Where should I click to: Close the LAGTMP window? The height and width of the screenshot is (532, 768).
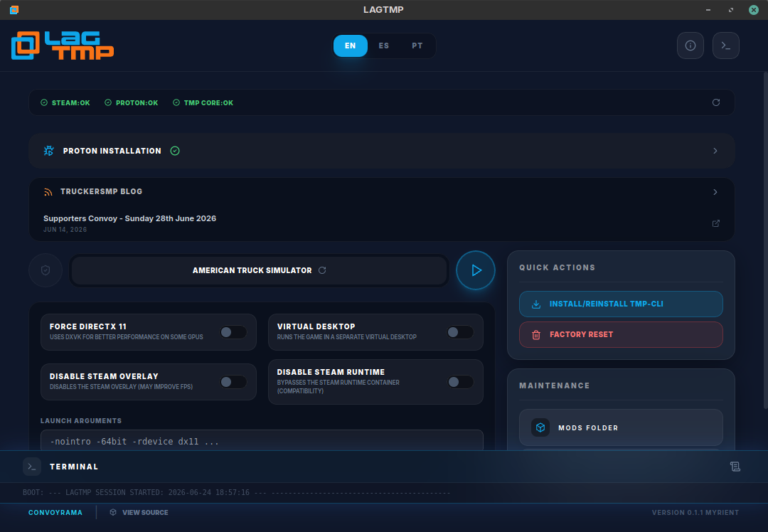click(x=753, y=10)
